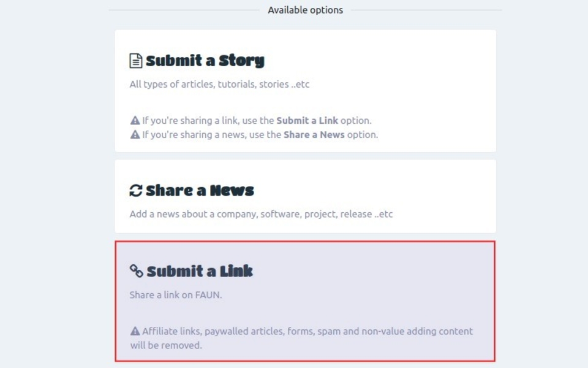Click the "Available options" section label
This screenshot has height=368, width=588.
(x=305, y=10)
